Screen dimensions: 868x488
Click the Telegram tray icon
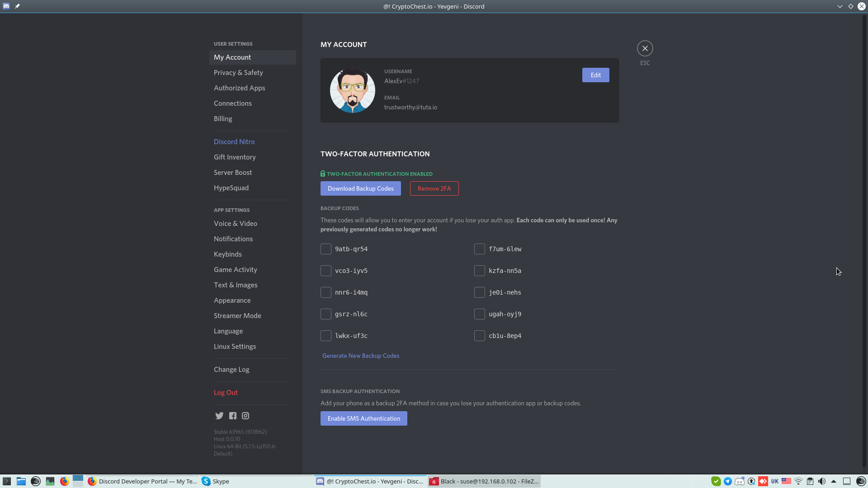tap(728, 481)
